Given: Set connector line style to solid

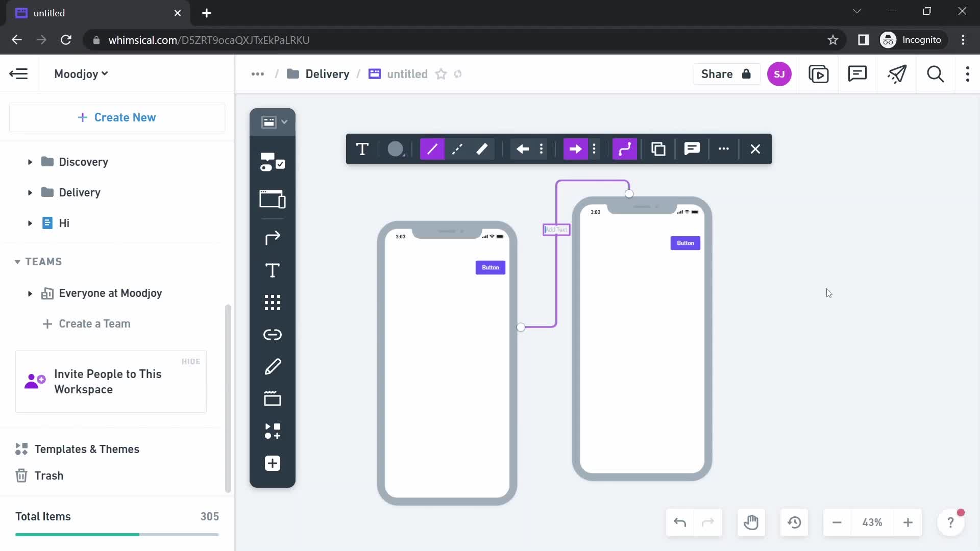Looking at the screenshot, I should pyautogui.click(x=432, y=149).
